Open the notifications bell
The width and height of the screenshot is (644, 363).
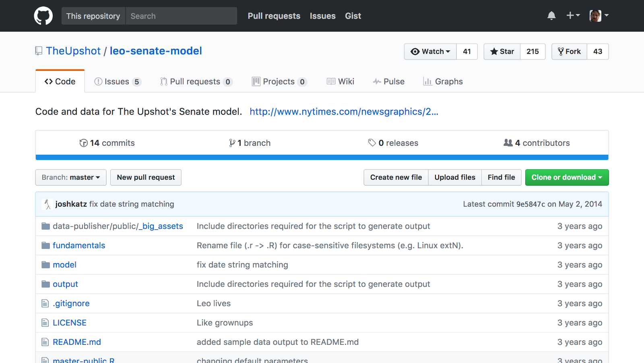tap(551, 16)
